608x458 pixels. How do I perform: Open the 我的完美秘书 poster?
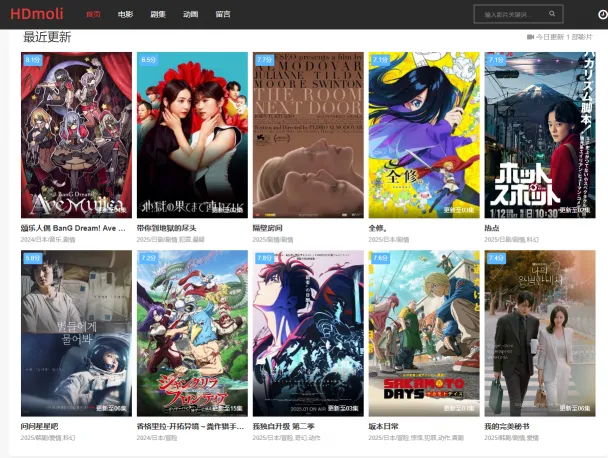pyautogui.click(x=540, y=333)
